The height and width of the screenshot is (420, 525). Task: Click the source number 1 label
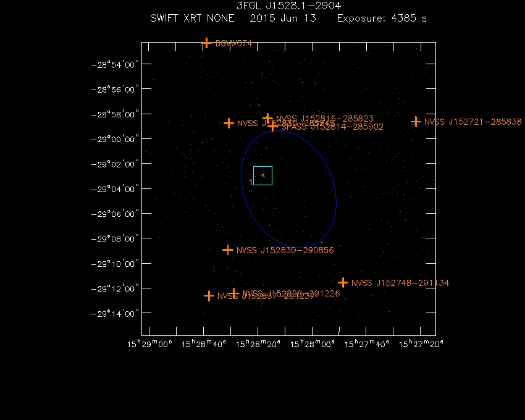click(x=250, y=182)
